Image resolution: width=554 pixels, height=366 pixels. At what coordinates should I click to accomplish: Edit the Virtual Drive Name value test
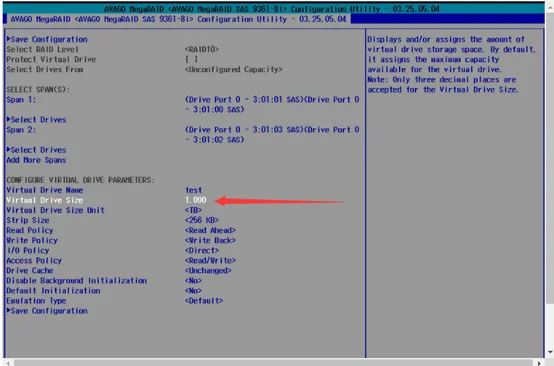pos(194,190)
